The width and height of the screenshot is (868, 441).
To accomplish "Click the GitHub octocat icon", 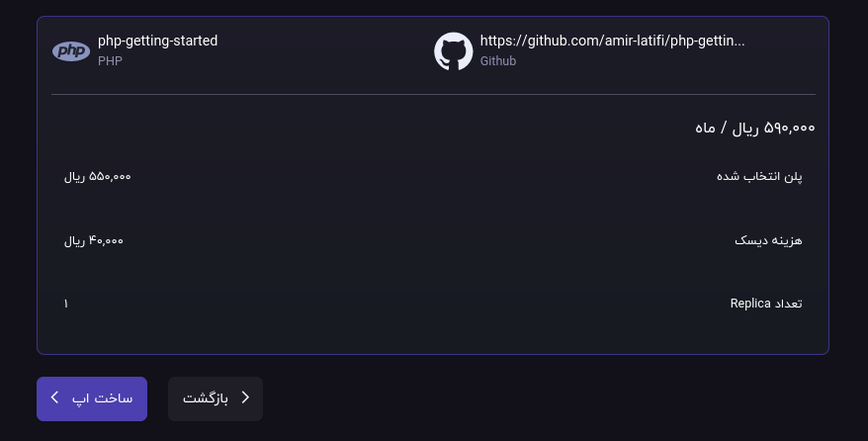I will [x=454, y=50].
